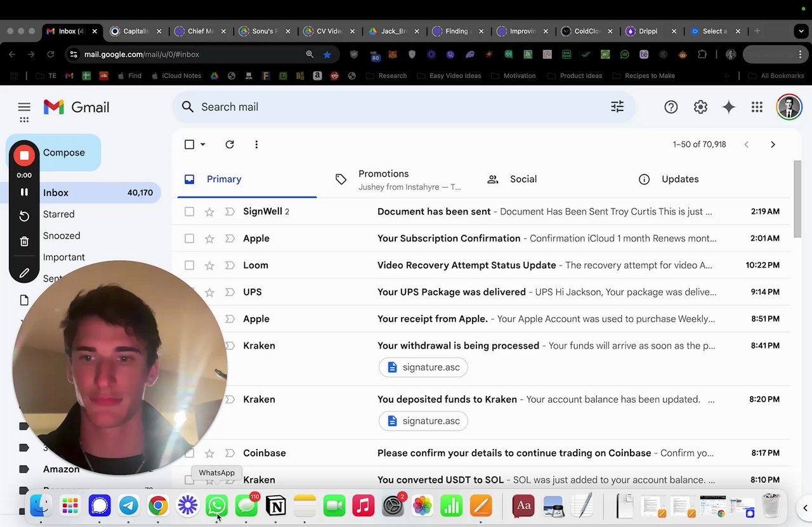Open Finder from the dock

click(41, 505)
